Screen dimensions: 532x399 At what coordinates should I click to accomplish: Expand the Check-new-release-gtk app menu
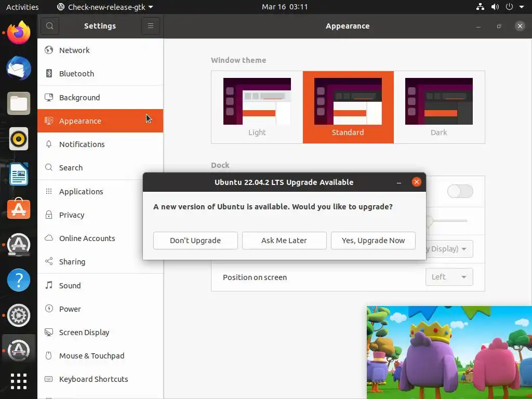pyautogui.click(x=105, y=7)
